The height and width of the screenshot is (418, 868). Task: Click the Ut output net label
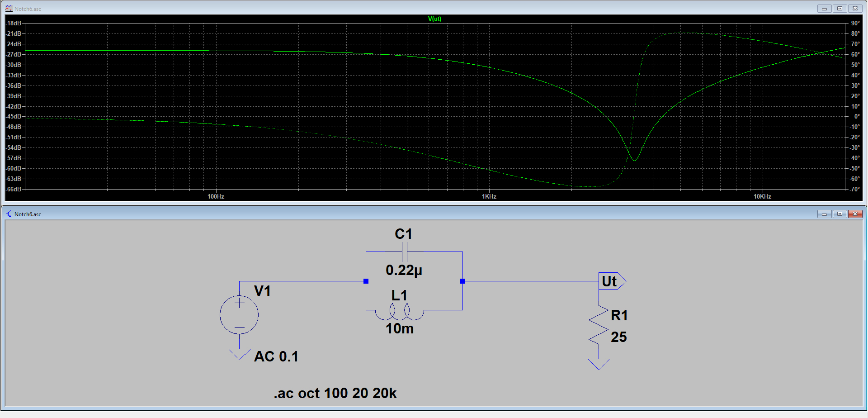pos(612,281)
